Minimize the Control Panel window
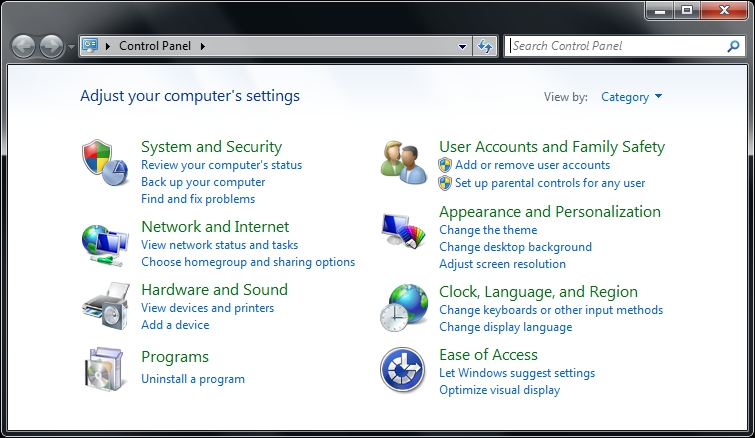The image size is (755, 438). coord(660,10)
